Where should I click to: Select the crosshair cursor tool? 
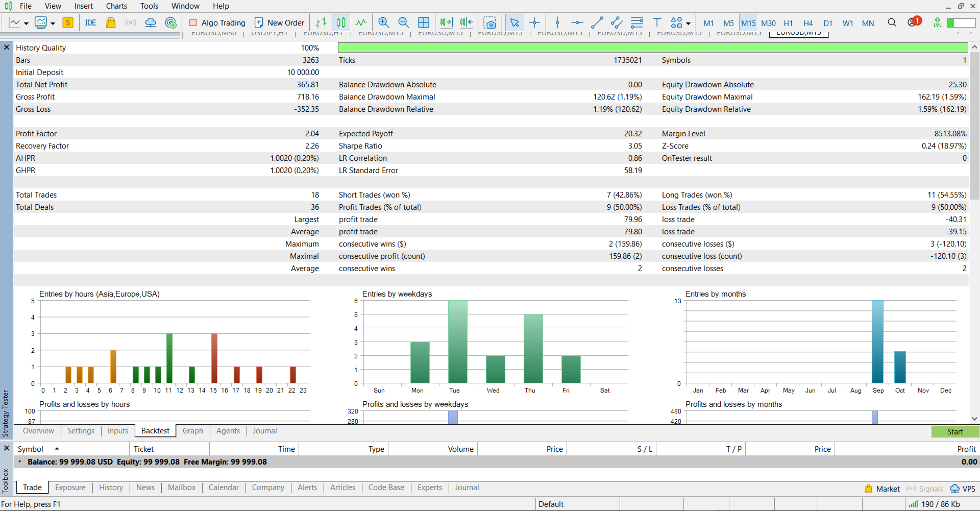pyautogui.click(x=534, y=23)
